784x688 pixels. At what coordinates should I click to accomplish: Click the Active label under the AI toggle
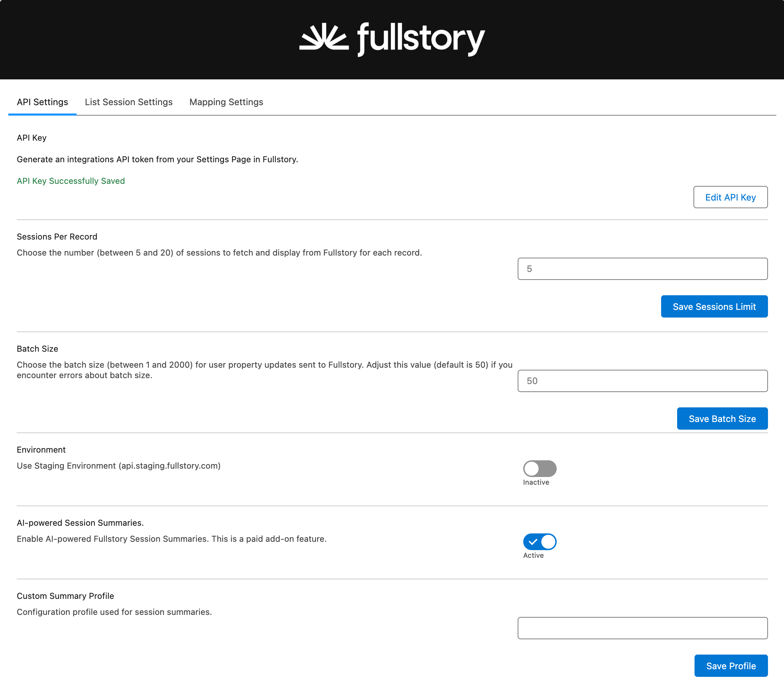click(533, 555)
